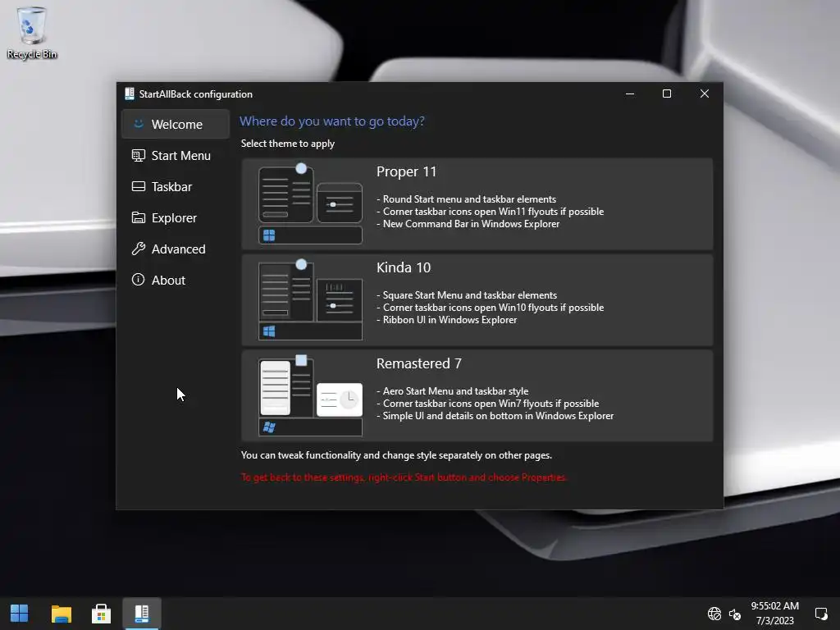Switch to the Start Menu settings page
This screenshot has height=630, width=840.
coord(176,155)
